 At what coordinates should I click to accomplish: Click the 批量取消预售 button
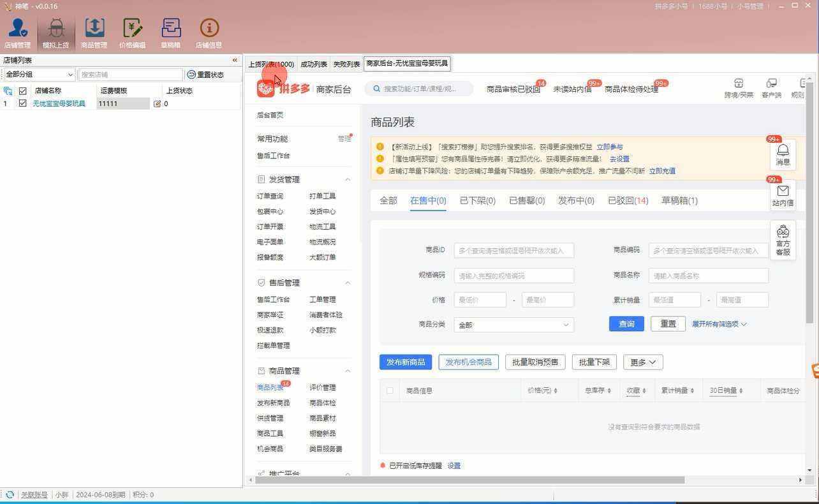[536, 362]
